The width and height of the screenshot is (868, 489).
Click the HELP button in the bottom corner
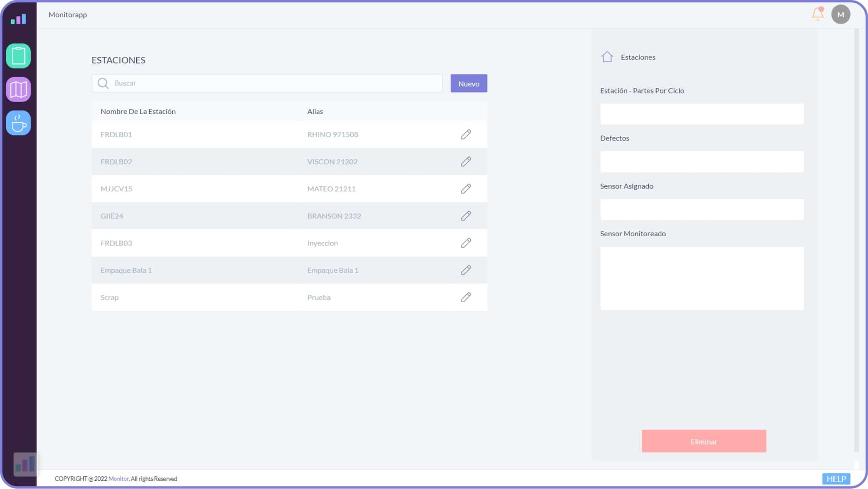(x=836, y=479)
